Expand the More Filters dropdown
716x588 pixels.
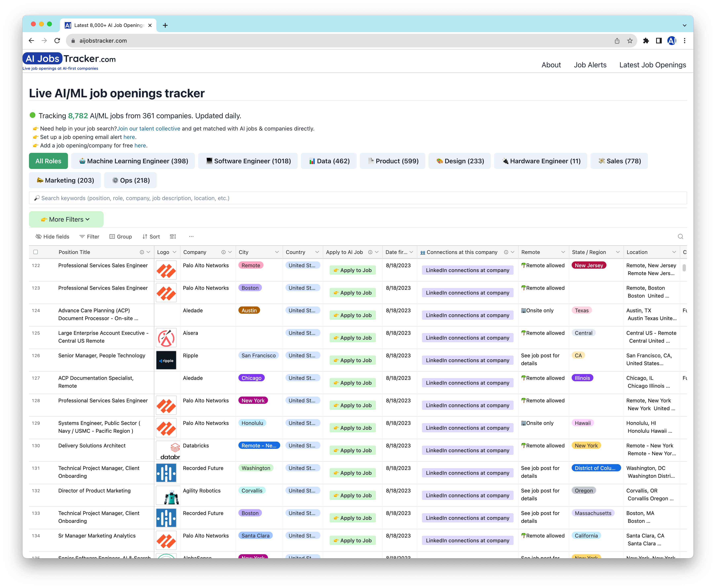click(66, 219)
